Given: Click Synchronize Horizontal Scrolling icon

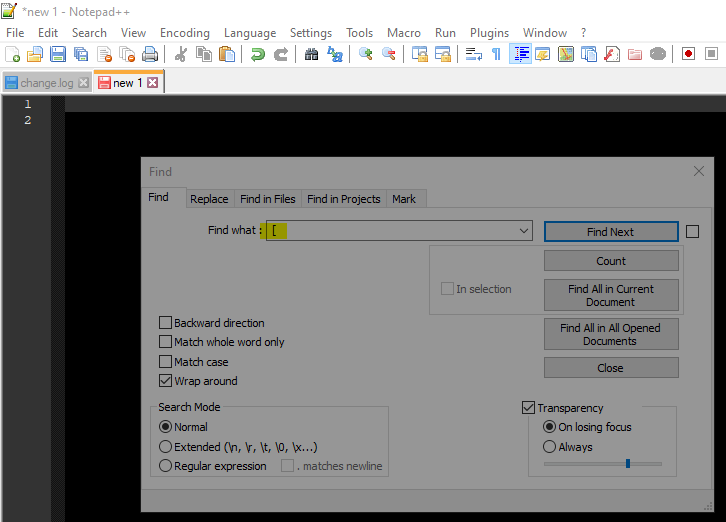Looking at the screenshot, I should (x=443, y=54).
